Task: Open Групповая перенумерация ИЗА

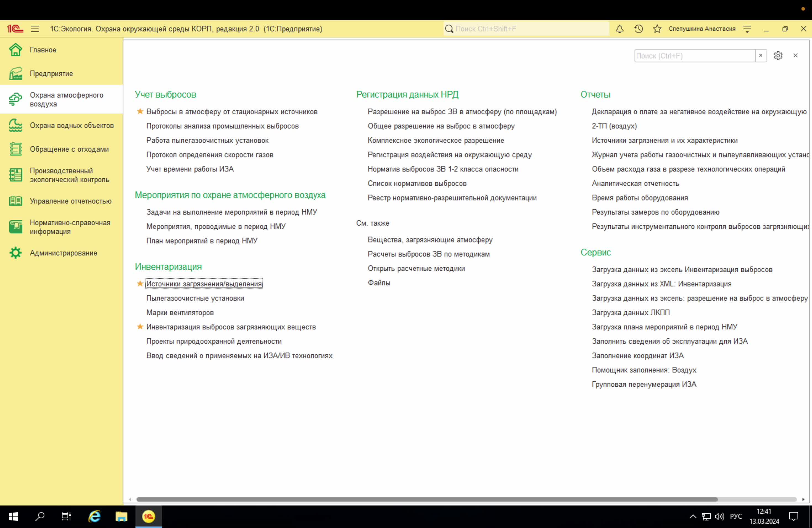Action: tap(644, 384)
